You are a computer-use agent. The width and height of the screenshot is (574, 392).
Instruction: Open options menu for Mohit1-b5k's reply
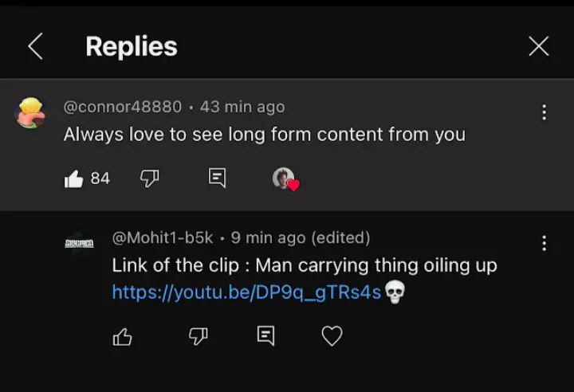(544, 243)
